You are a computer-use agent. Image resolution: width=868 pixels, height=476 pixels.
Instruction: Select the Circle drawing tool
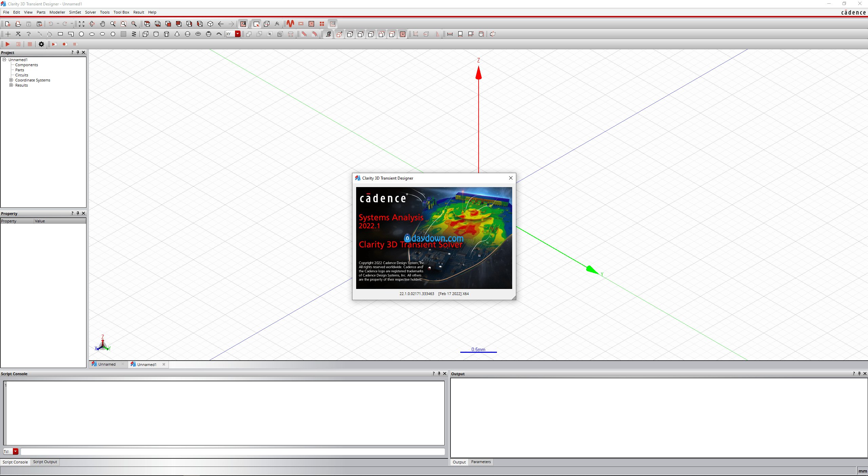[x=81, y=34]
